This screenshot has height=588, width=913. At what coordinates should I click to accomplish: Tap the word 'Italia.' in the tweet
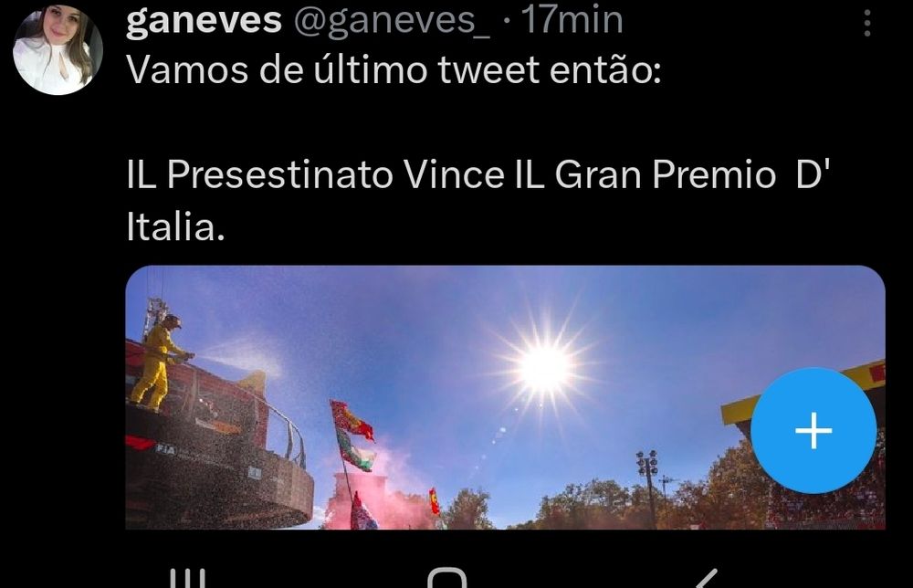175,227
